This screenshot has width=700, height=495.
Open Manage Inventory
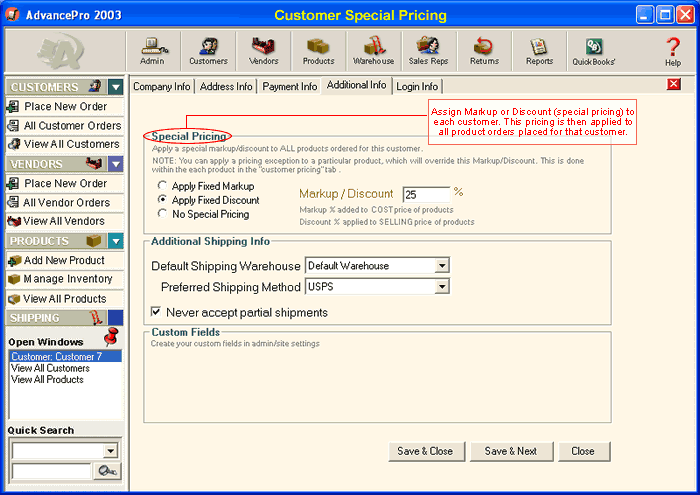pos(65,279)
